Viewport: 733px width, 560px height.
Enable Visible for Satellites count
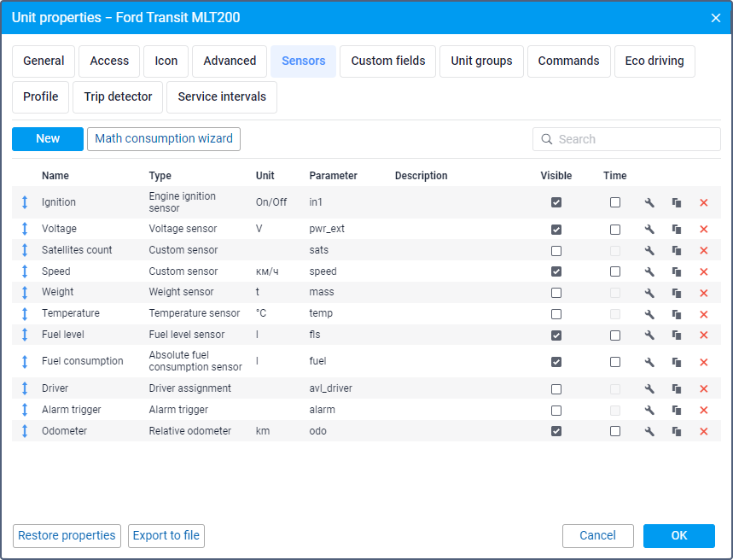[556, 251]
